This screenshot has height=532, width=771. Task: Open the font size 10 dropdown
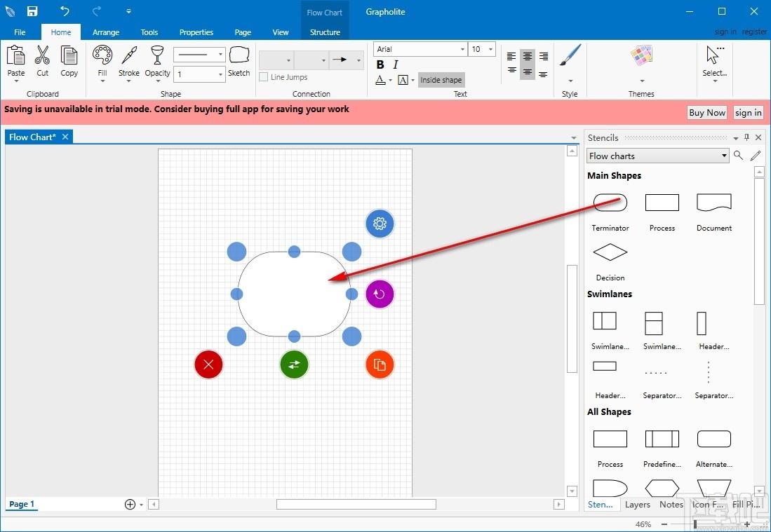[x=490, y=49]
